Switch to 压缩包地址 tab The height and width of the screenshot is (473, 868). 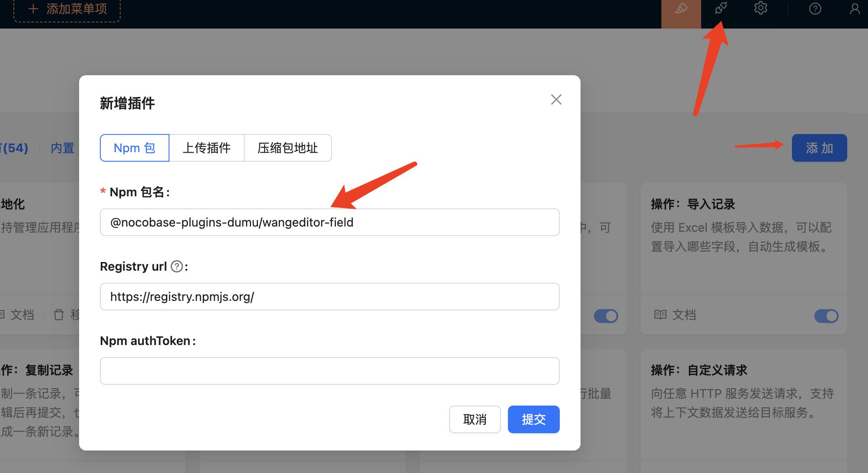coord(287,148)
